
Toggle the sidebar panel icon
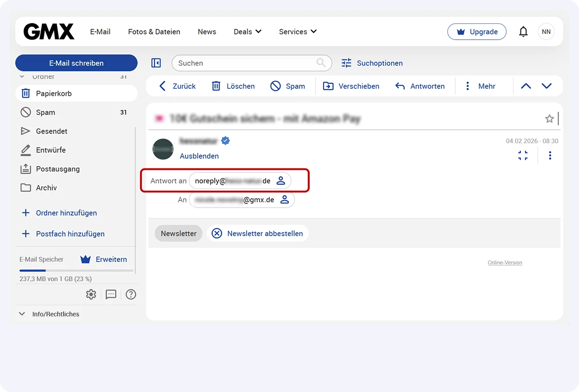click(x=156, y=63)
